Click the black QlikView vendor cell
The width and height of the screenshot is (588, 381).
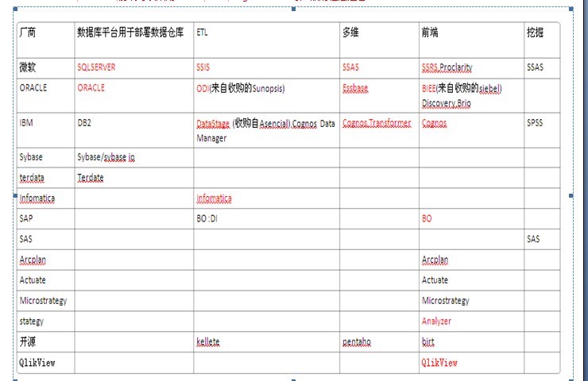pos(45,363)
